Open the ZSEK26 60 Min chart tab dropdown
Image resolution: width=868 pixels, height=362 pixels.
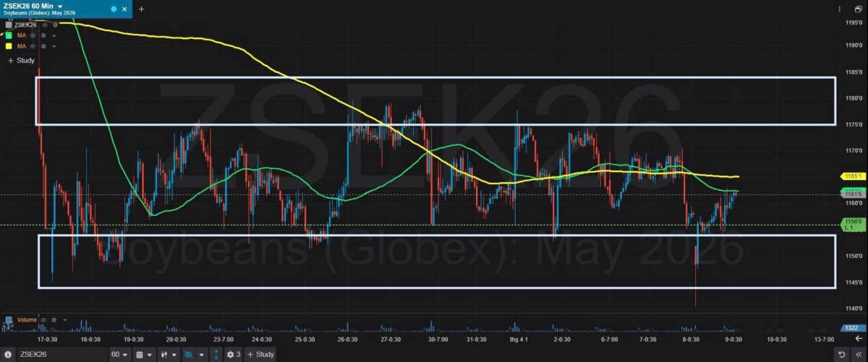click(x=61, y=6)
